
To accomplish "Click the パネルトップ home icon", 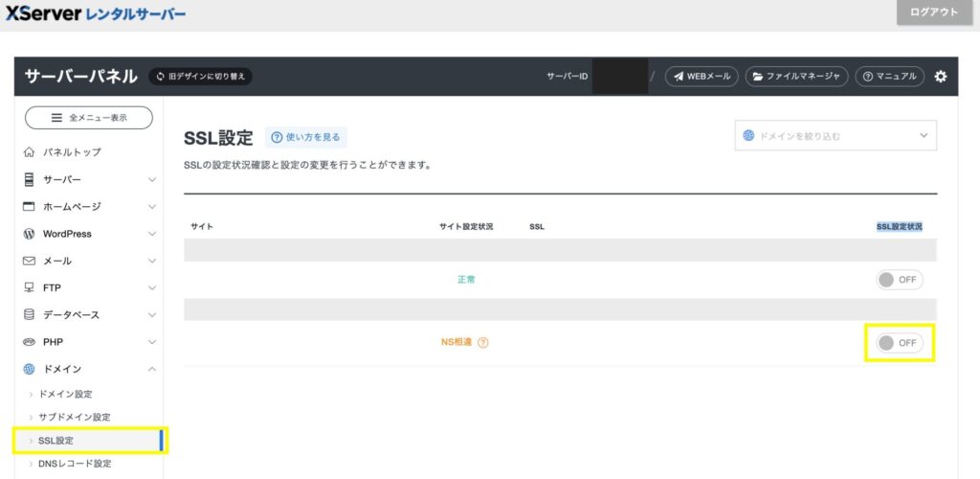I will [x=30, y=152].
